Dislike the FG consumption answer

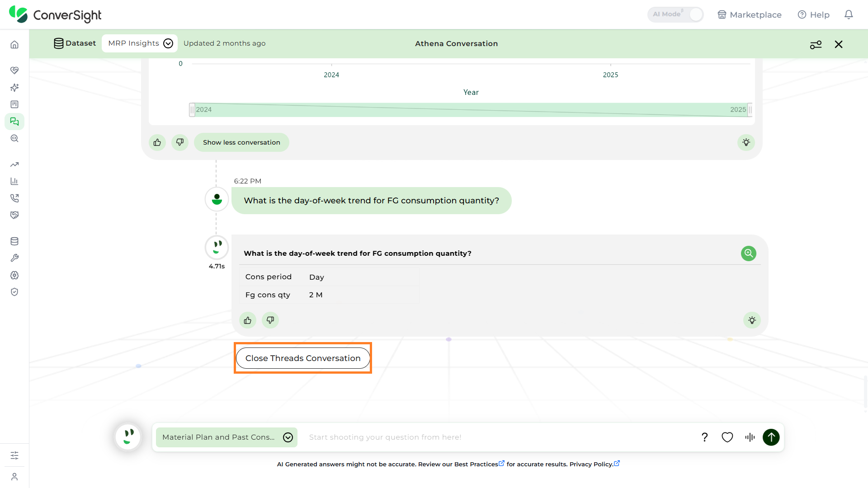(270, 320)
